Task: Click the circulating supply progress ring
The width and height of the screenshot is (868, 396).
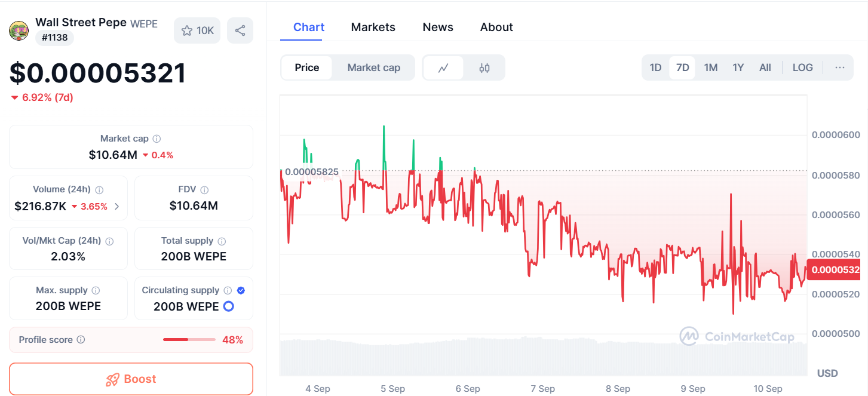Action: pos(228,306)
